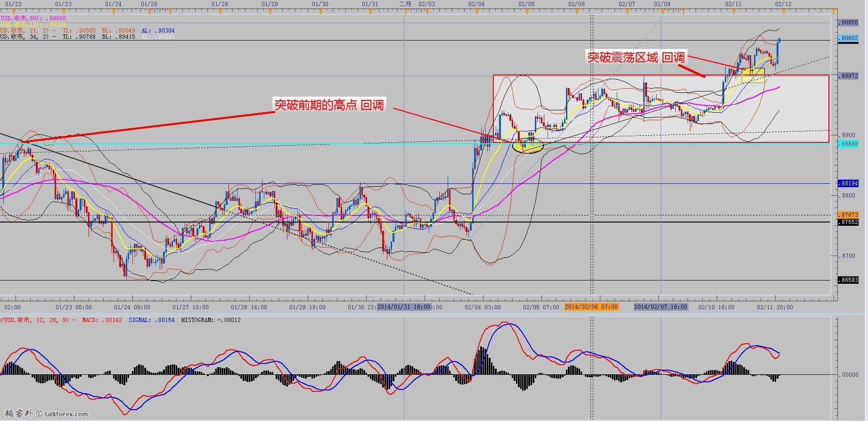This screenshot has width=868, height=421.
Task: Click the .8900 axis price
Action: (x=848, y=135)
